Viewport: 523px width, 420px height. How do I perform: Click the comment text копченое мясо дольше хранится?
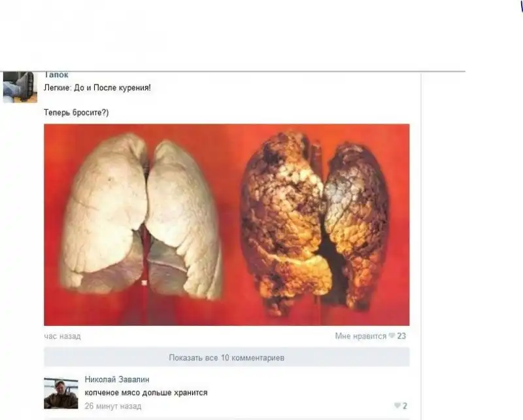[146, 393]
